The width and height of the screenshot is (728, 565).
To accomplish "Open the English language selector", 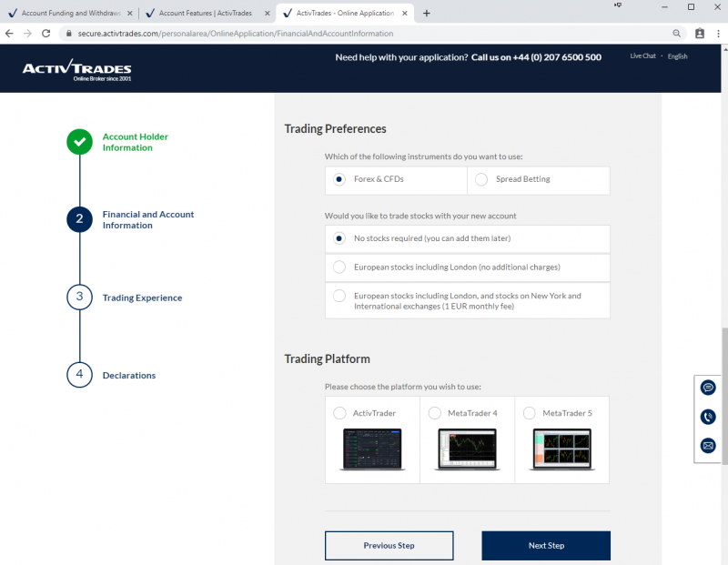I will point(677,56).
